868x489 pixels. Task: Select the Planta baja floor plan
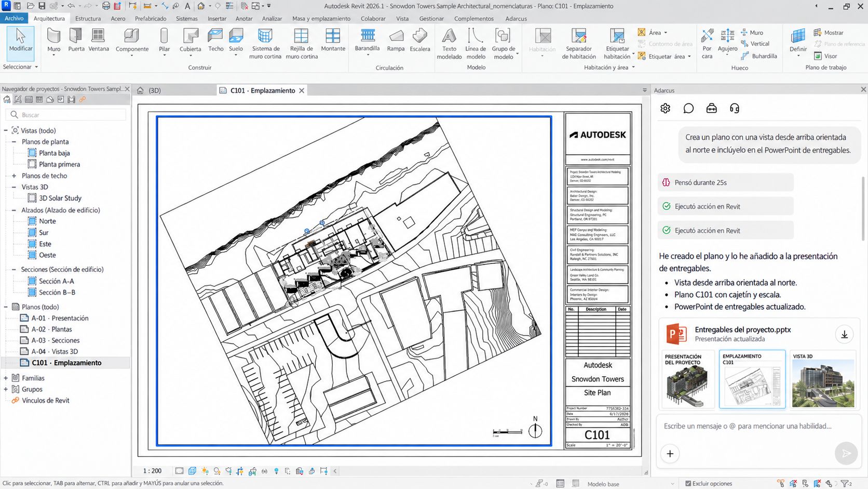54,153
